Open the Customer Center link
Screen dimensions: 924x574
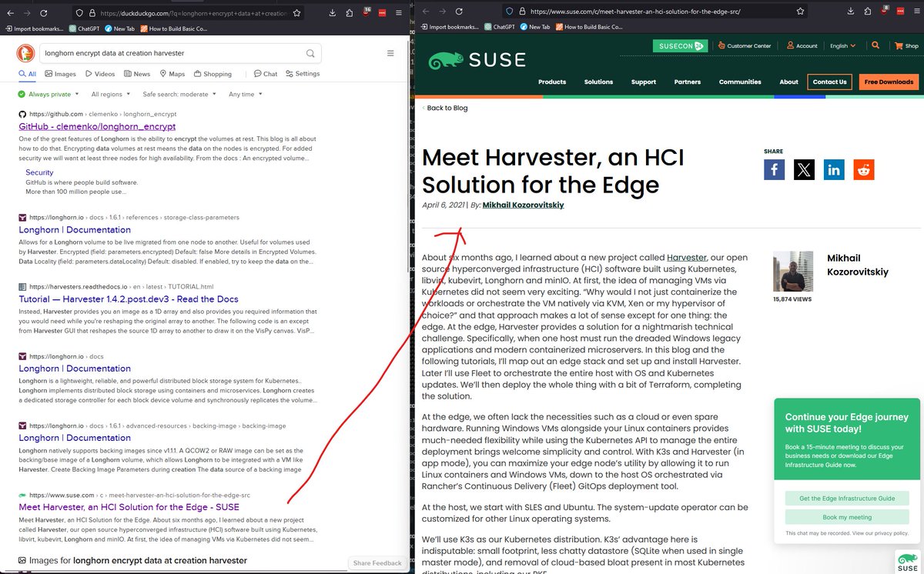(743, 46)
